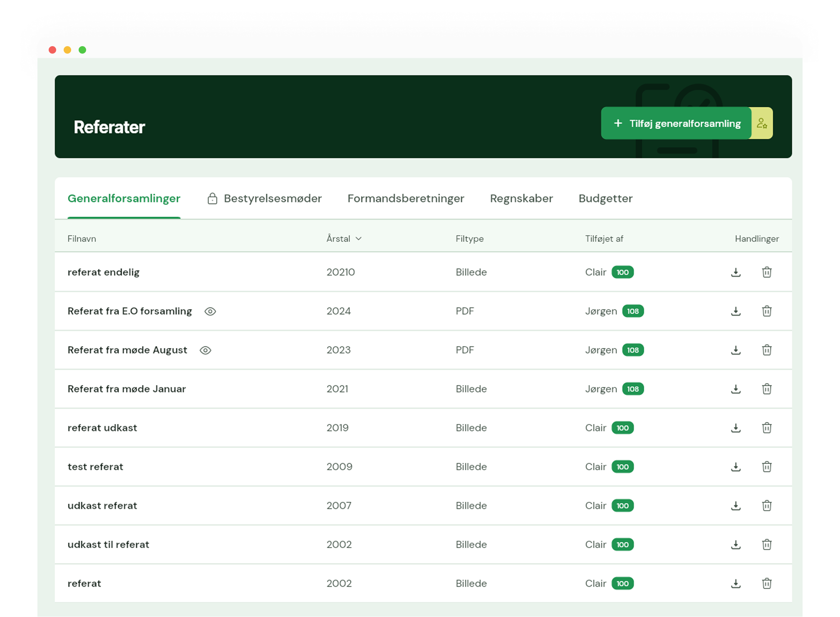Download the 'udkast referat' file
The width and height of the screenshot is (840, 617).
(x=736, y=506)
